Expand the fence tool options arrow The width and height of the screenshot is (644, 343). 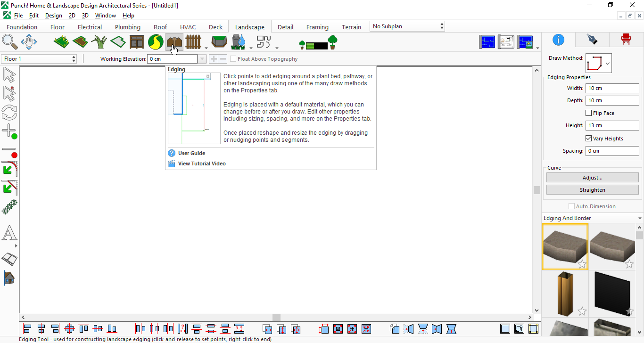(206, 48)
